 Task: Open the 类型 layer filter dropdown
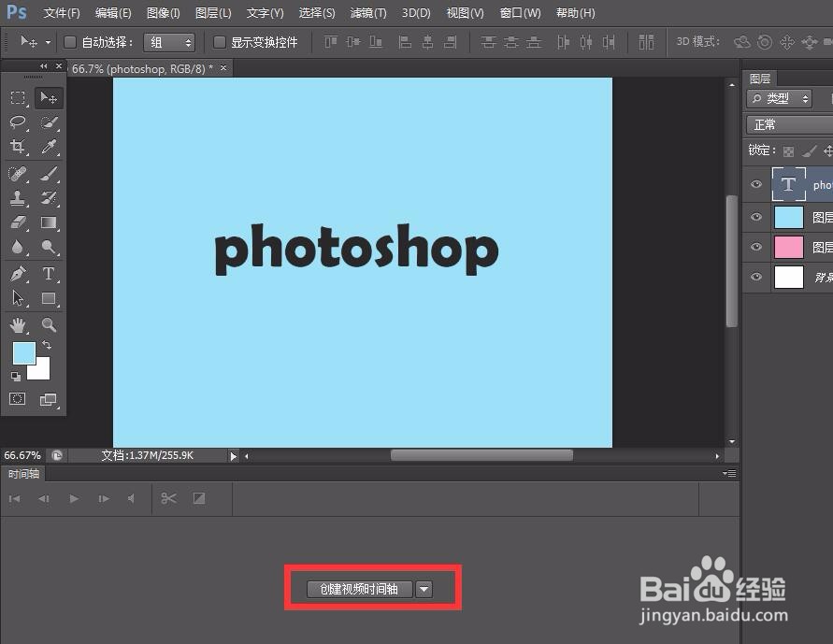[780, 98]
